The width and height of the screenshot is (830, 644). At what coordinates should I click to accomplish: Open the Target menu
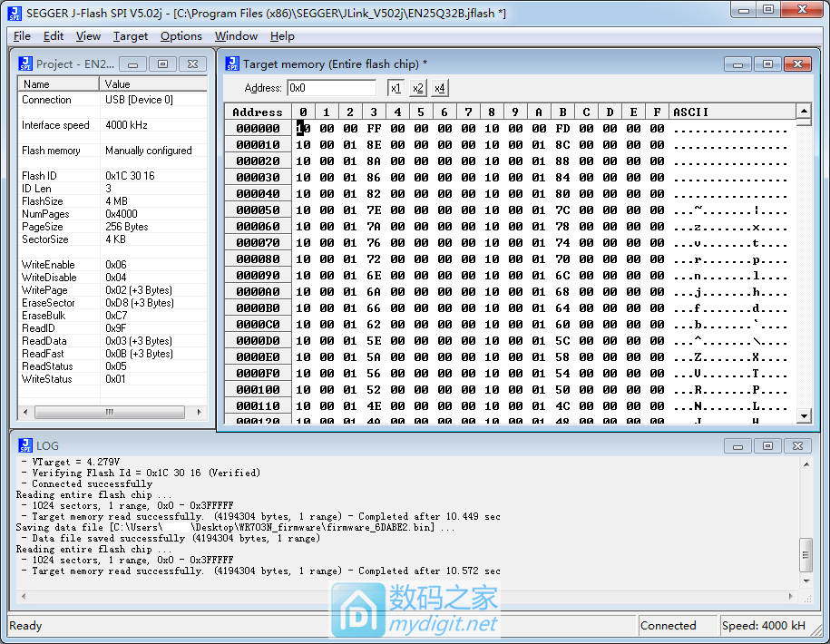[x=131, y=36]
